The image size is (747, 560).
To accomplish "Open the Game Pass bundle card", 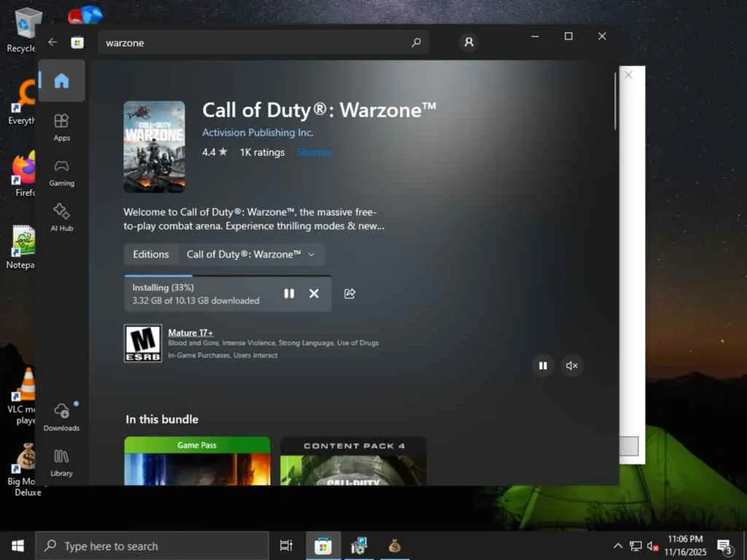I will [197, 461].
